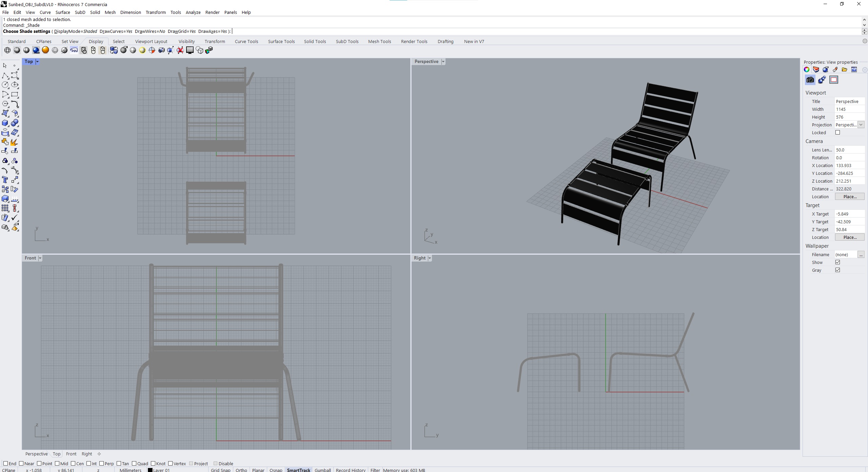Click the Wireframe viewport globe icon
The image size is (868, 472).
coord(7,50)
